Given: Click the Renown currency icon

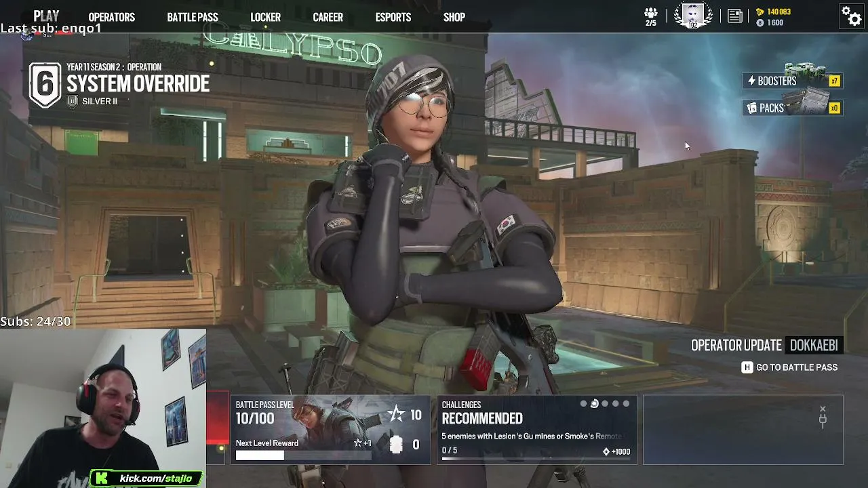Looking at the screenshot, I should click(760, 12).
